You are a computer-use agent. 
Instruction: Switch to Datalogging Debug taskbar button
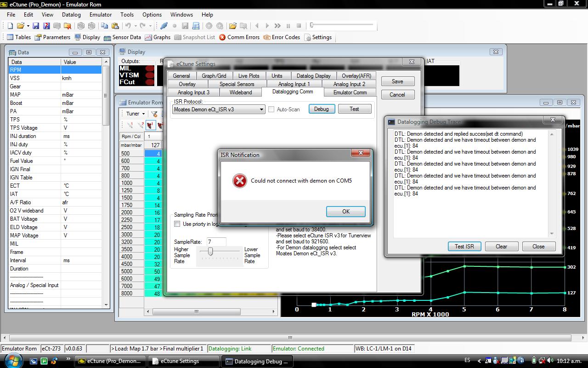257,361
